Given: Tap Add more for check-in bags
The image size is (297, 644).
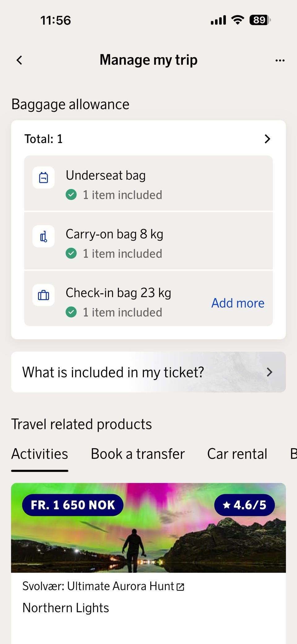Looking at the screenshot, I should pyautogui.click(x=238, y=303).
